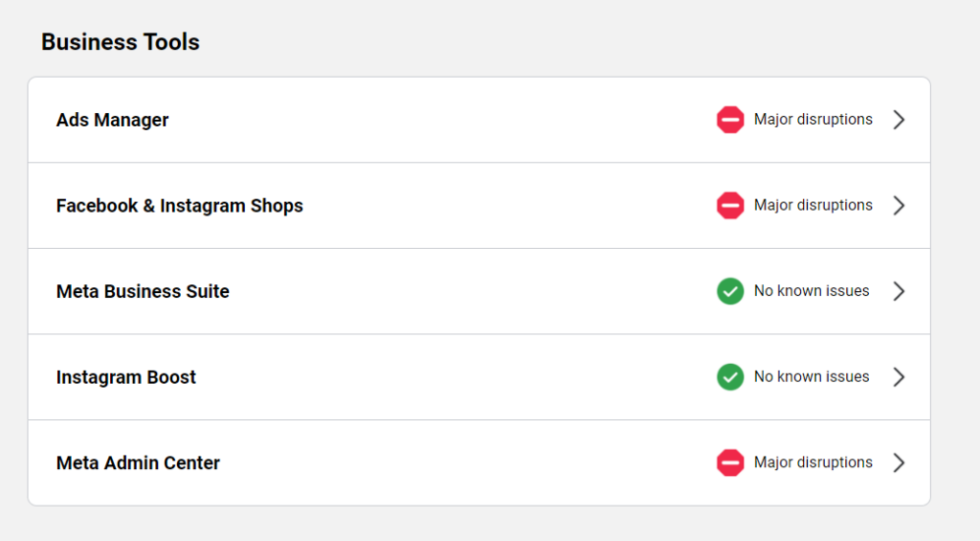Open the Ads Manager entry
980x541 pixels.
[x=112, y=120]
